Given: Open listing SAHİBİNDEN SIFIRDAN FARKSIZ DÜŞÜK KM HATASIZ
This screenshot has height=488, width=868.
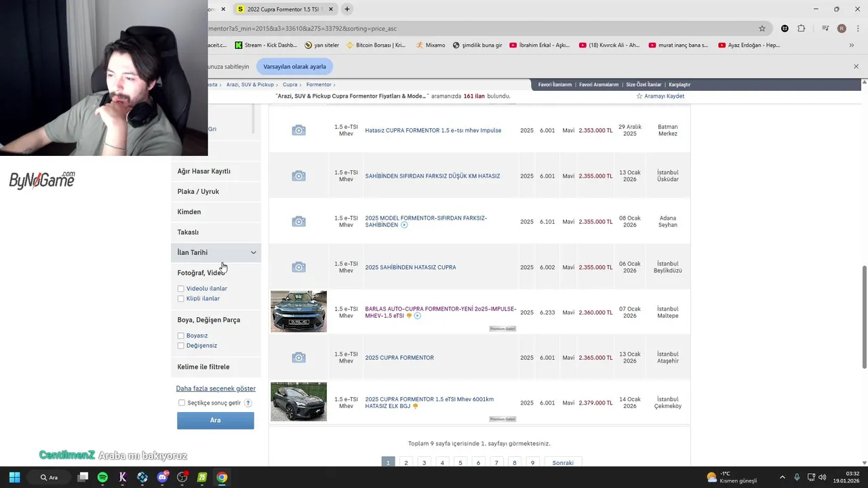Looking at the screenshot, I should pyautogui.click(x=433, y=176).
